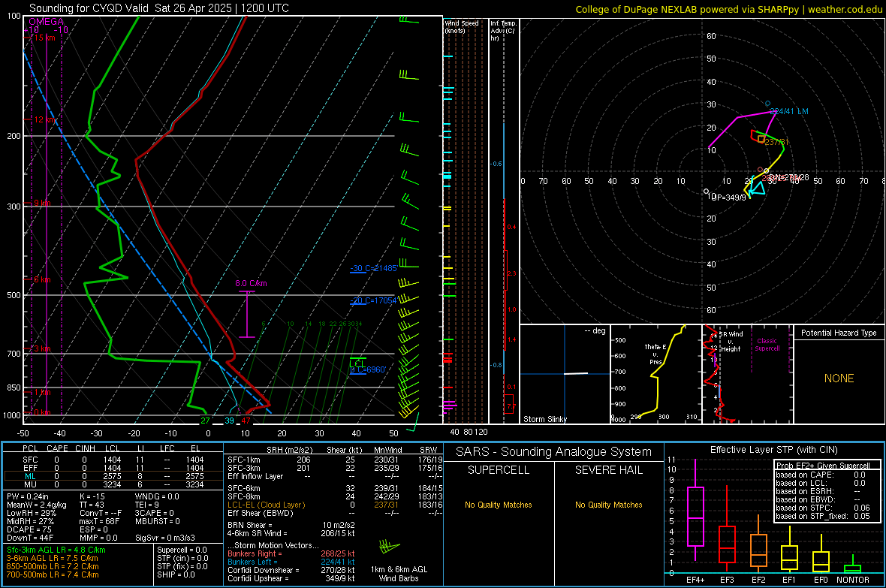Image resolution: width=886 pixels, height=588 pixels.
Task: Click 'No Quality Matches' under SUPERCELL
Action: 499,505
